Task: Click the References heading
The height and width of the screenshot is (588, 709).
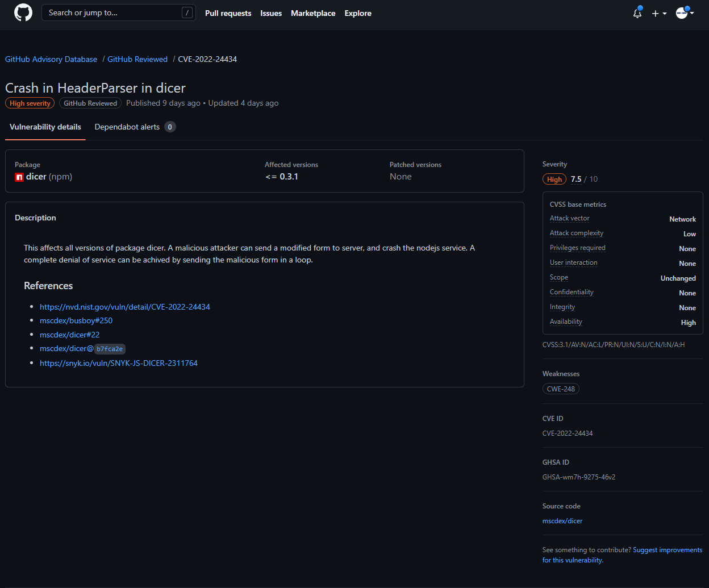Action: click(x=48, y=286)
